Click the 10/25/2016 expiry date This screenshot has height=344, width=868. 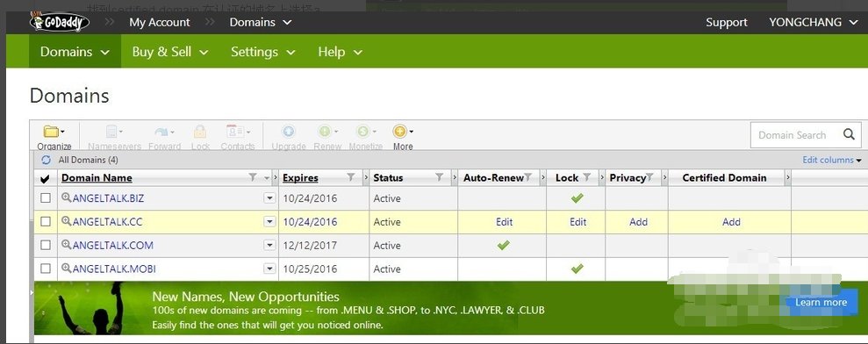pos(310,269)
